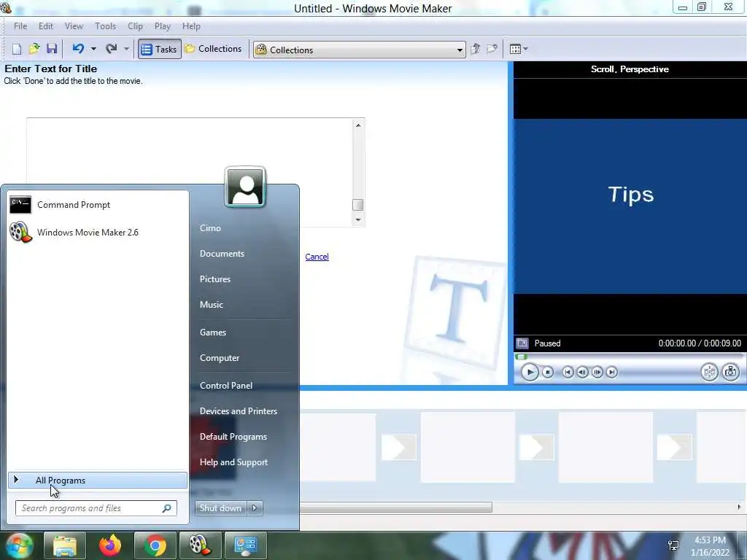Open File Explorer from the taskbar
The width and height of the screenshot is (747, 560).
65,545
